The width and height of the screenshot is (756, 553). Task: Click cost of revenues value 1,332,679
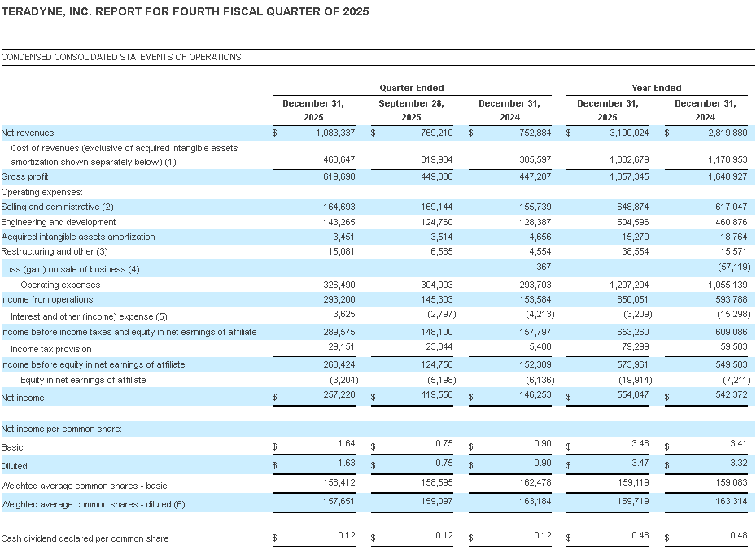tap(629, 159)
